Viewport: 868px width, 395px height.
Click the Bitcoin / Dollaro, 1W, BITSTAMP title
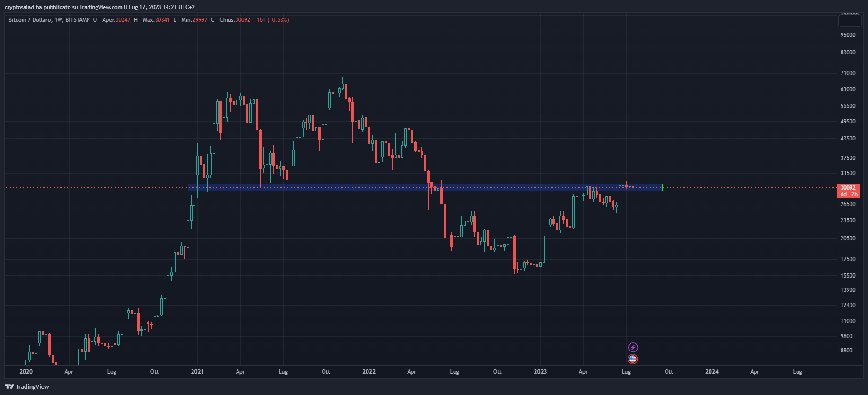click(x=49, y=20)
